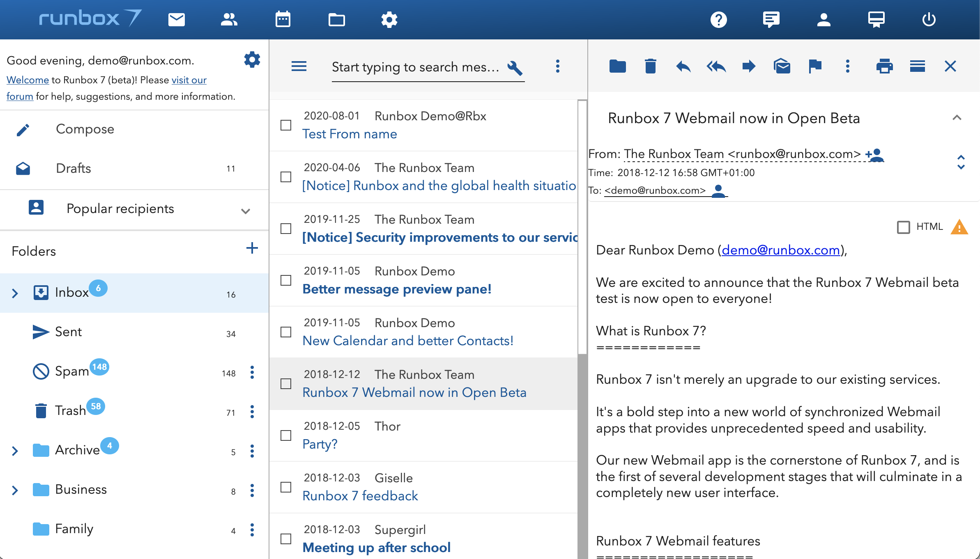Expand the Popular recipients section
The height and width of the screenshot is (559, 980).
click(246, 211)
